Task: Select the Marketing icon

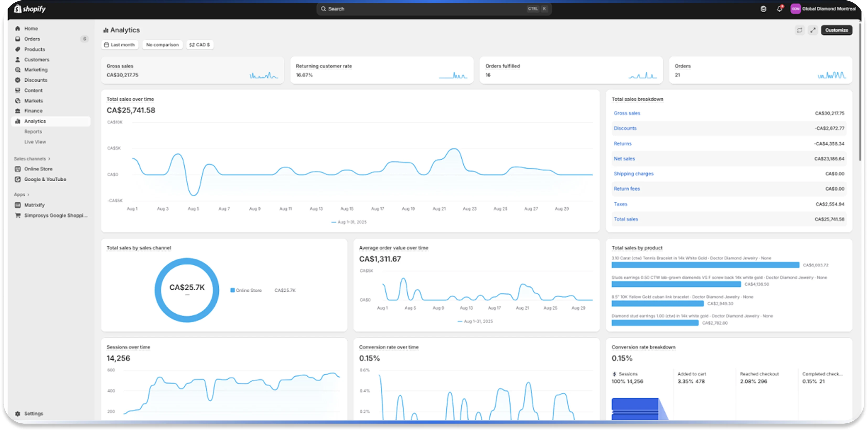Action: click(18, 70)
